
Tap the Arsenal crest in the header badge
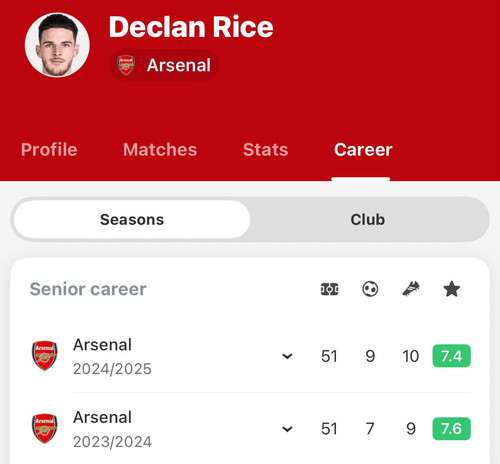coord(126,65)
